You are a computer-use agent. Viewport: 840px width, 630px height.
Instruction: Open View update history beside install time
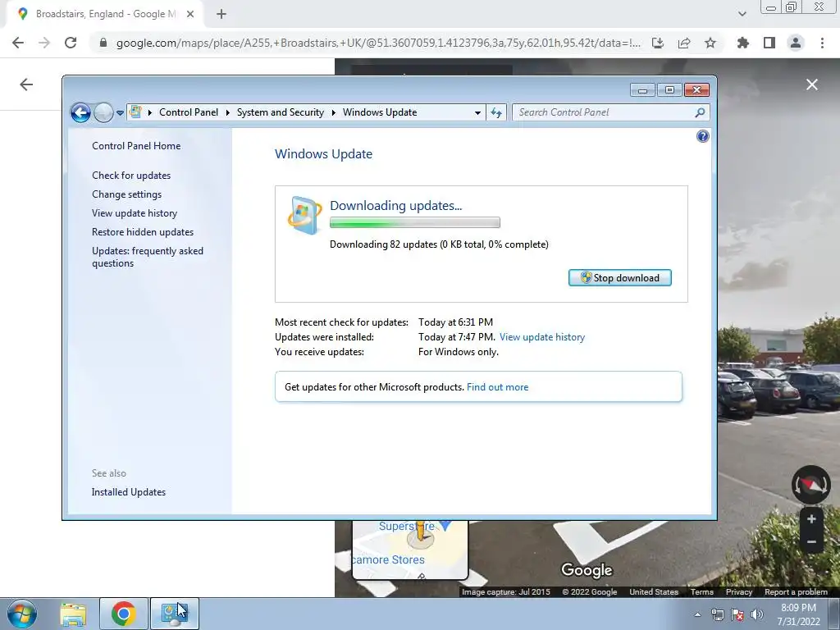[542, 337]
